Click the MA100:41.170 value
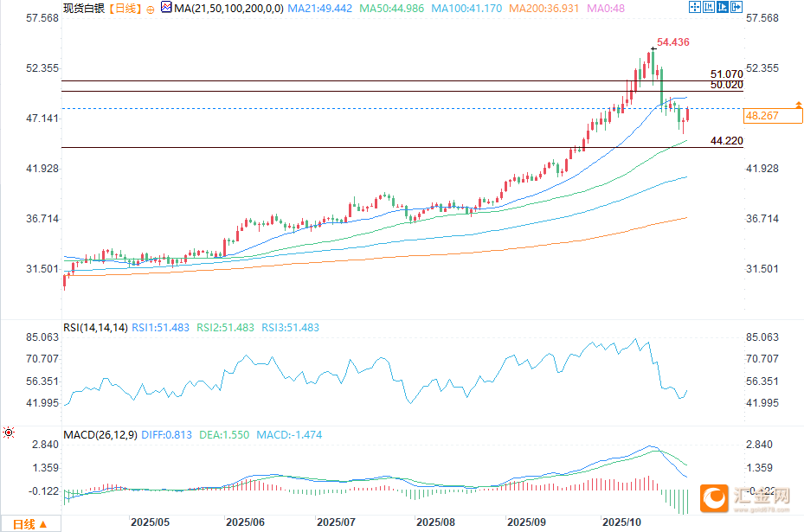This screenshot has width=804, height=532. coord(466,8)
